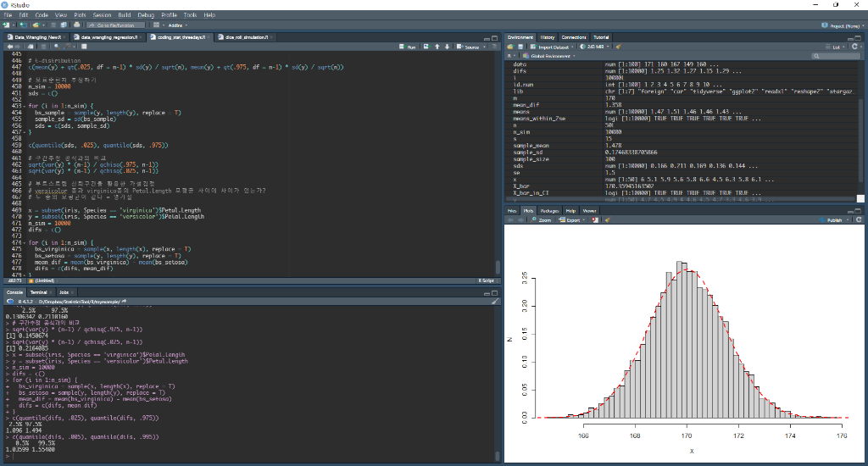868x466 pixels.
Task: Click the Source button
Action: tap(468, 47)
